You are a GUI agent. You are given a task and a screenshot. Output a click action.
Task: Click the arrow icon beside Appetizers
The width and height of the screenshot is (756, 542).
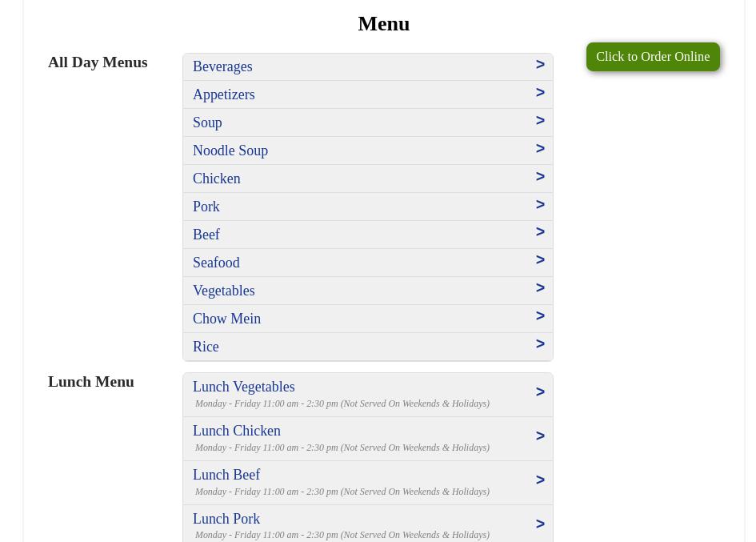pos(540,93)
